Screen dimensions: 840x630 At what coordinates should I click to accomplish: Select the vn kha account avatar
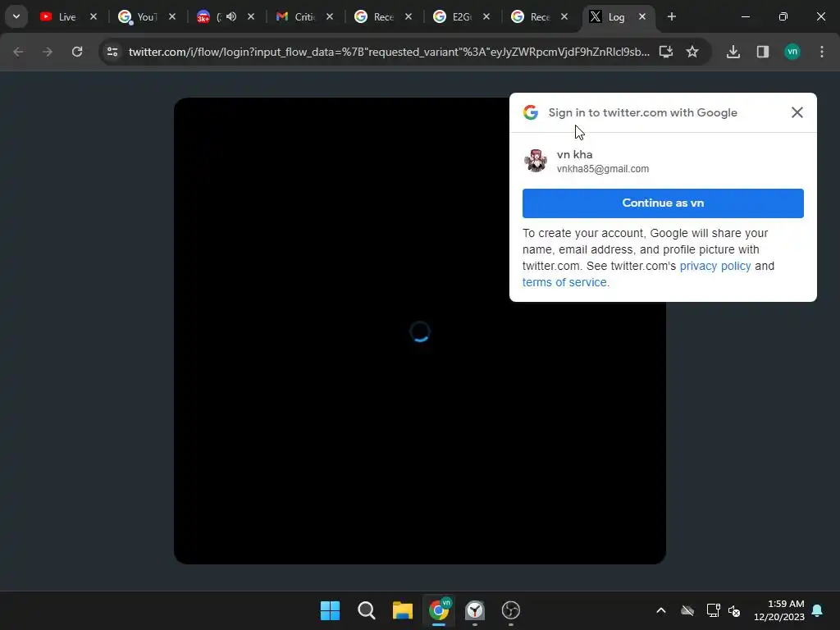(x=536, y=160)
